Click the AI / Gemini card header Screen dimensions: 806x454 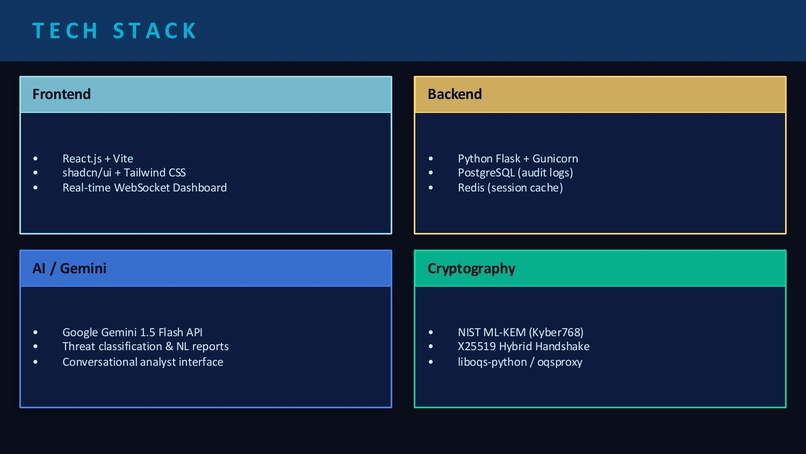coord(206,268)
